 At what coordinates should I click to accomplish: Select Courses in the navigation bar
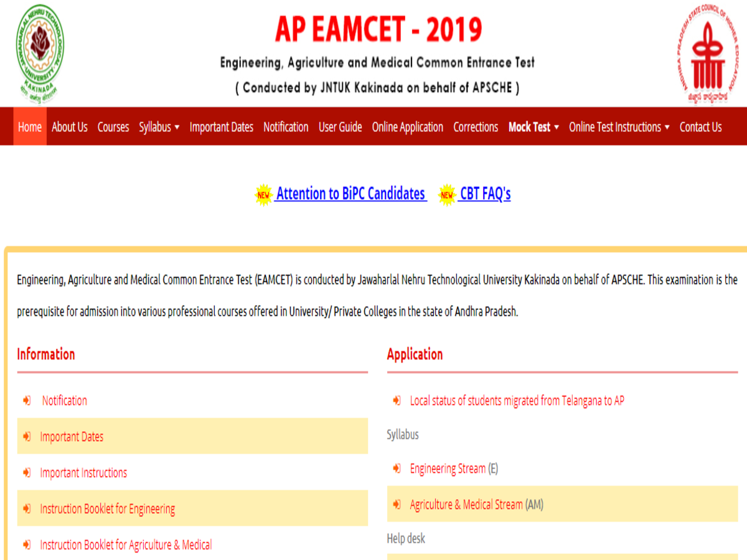113,127
